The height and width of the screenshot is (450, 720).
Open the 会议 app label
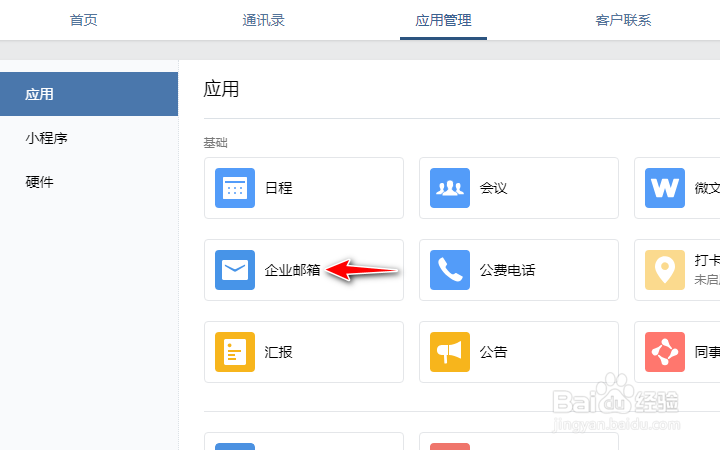494,188
